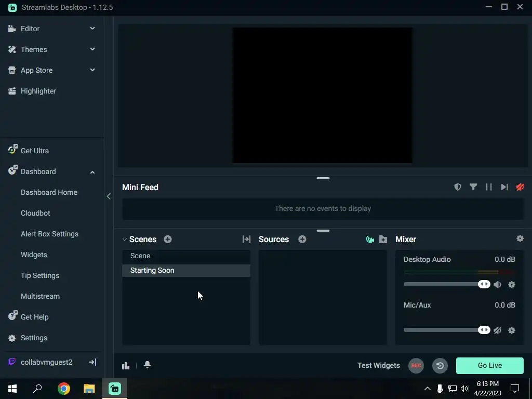Collapse Scenes collection dropdown arrow
Screen dimensions: 532x399
pyautogui.click(x=125, y=240)
